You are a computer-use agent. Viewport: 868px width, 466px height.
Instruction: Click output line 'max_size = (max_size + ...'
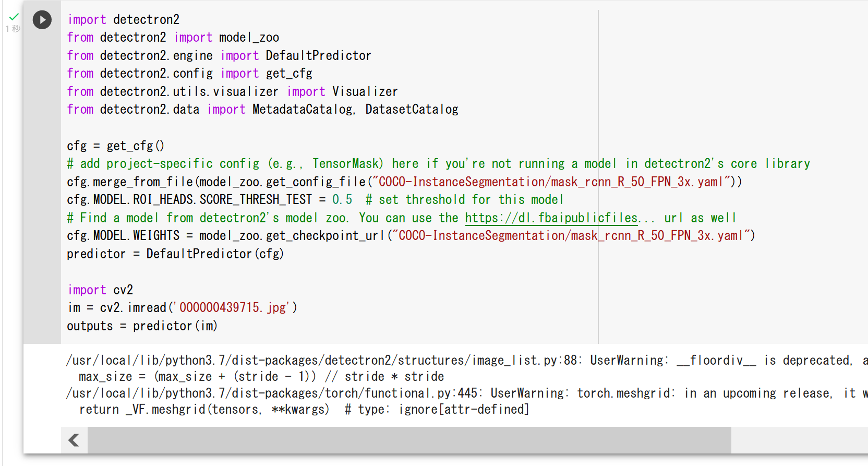261,377
